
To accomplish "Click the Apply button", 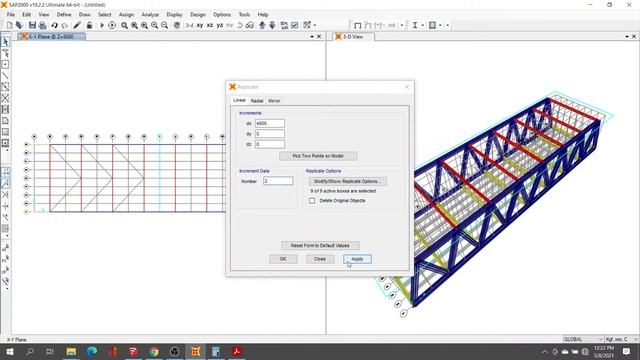I will pos(357,259).
